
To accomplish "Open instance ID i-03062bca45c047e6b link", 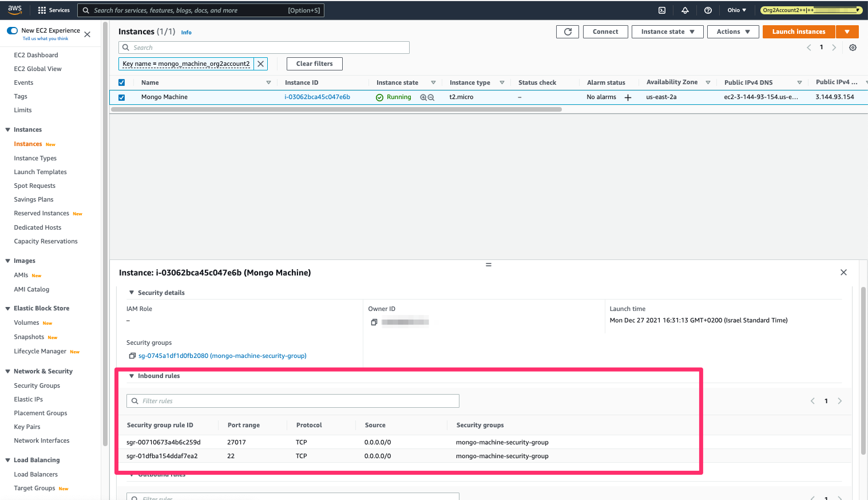I will point(318,97).
